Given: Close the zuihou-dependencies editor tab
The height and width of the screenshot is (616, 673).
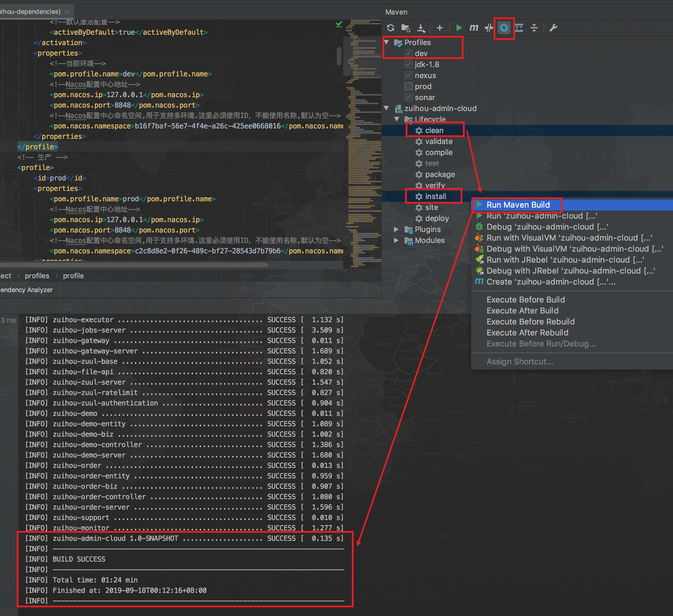Looking at the screenshot, I should click(67, 12).
